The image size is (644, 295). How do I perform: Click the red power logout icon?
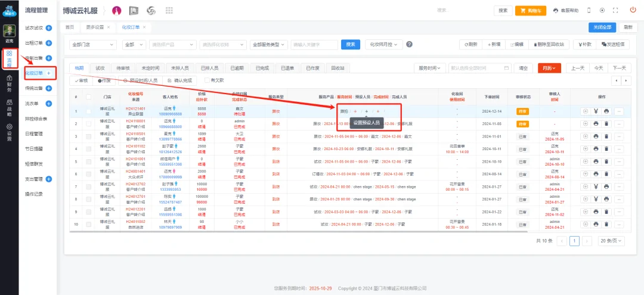(x=633, y=10)
